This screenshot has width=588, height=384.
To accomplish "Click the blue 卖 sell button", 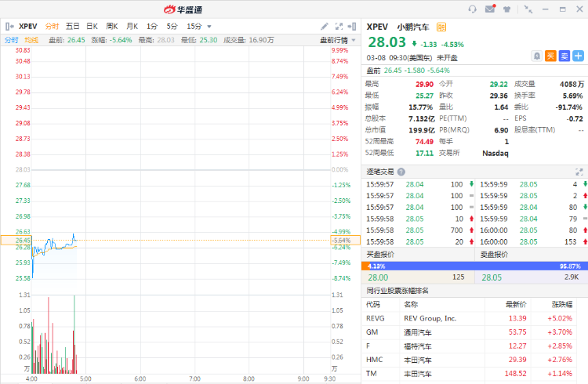I will [x=564, y=56].
